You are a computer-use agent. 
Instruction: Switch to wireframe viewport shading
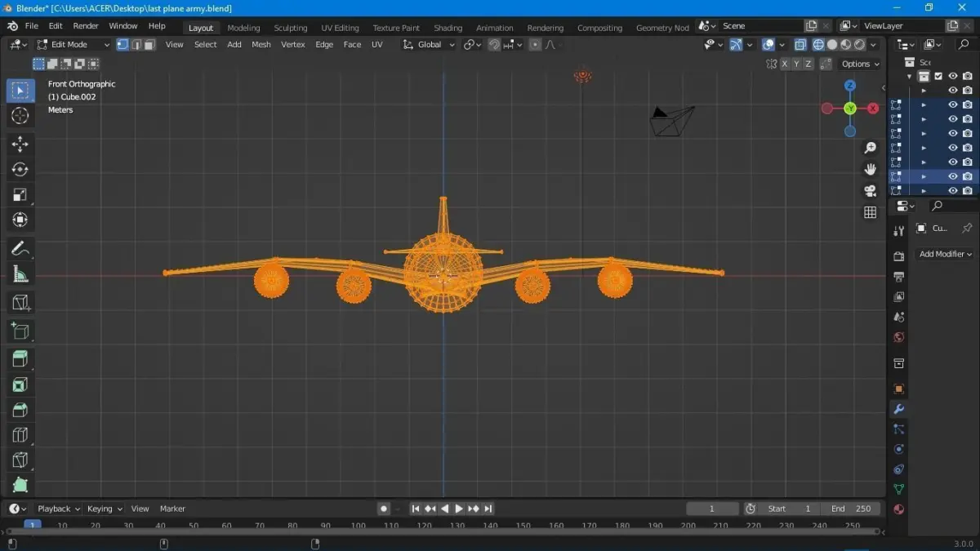click(818, 44)
